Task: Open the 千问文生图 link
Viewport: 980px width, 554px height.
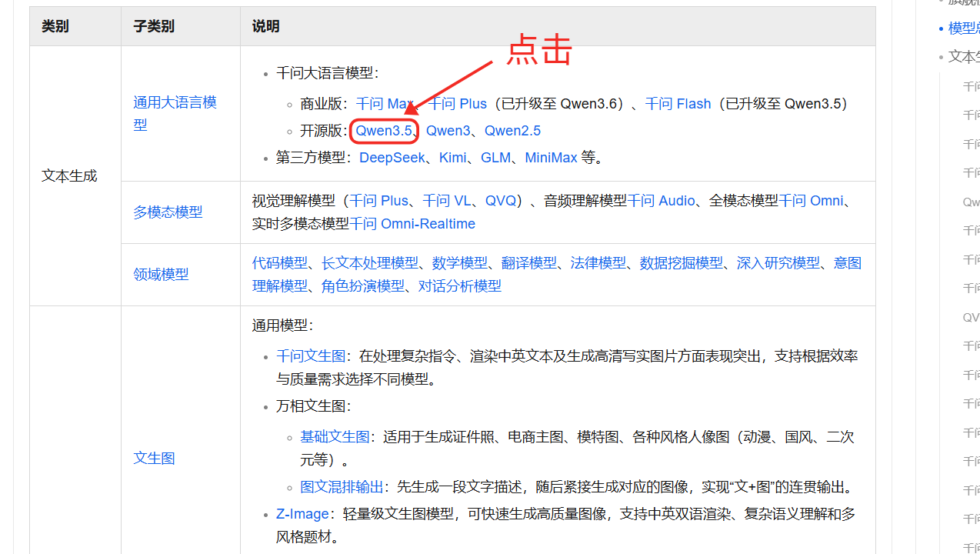Action: pos(311,356)
